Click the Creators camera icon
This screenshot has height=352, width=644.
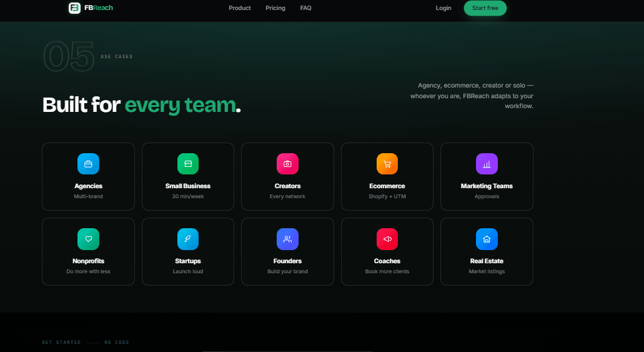click(x=287, y=164)
